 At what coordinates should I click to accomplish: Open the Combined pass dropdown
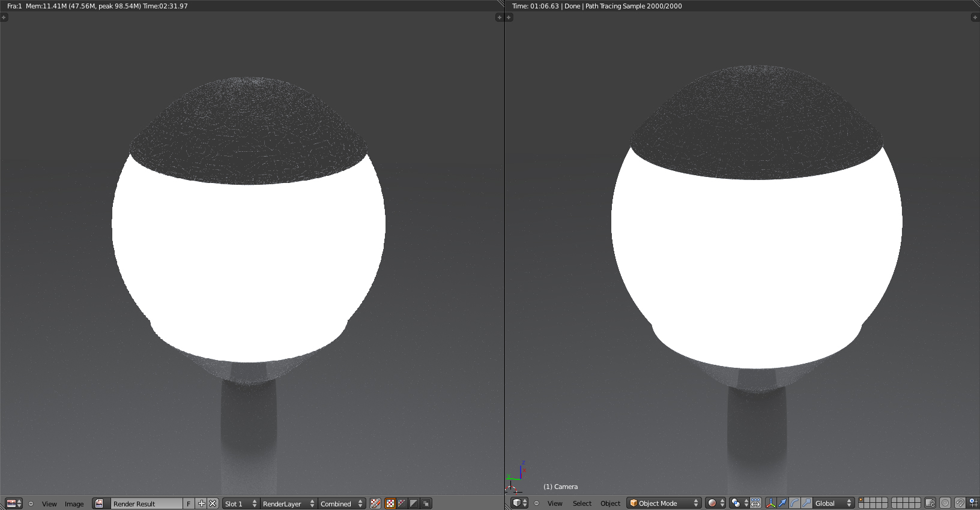pos(342,503)
